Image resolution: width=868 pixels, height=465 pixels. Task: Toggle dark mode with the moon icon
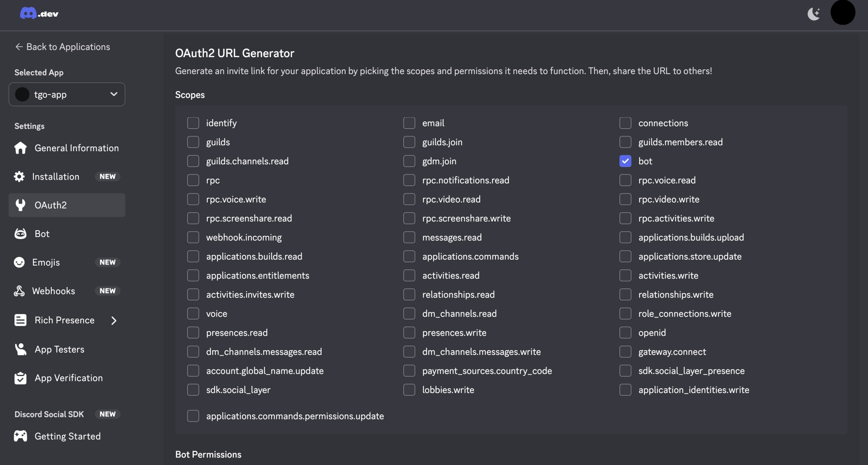814,13
